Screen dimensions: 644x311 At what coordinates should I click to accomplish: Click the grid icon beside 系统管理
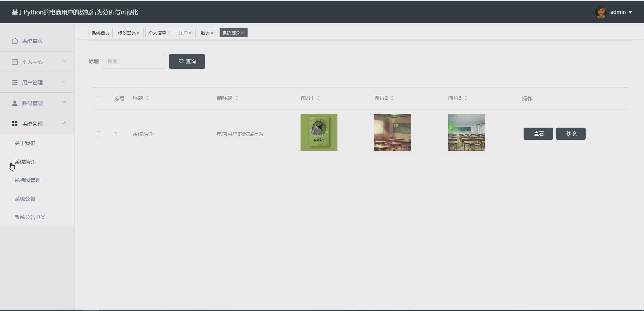pyautogui.click(x=14, y=124)
